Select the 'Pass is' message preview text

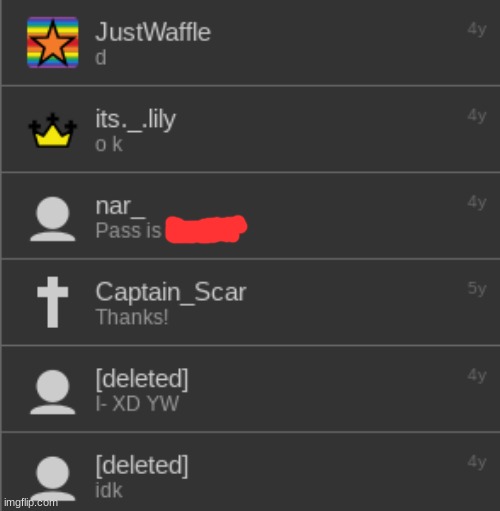[x=128, y=230]
